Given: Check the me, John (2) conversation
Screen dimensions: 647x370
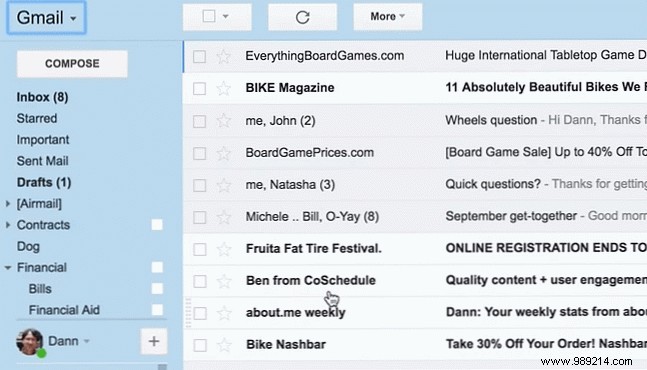Looking at the screenshot, I should (x=199, y=121).
